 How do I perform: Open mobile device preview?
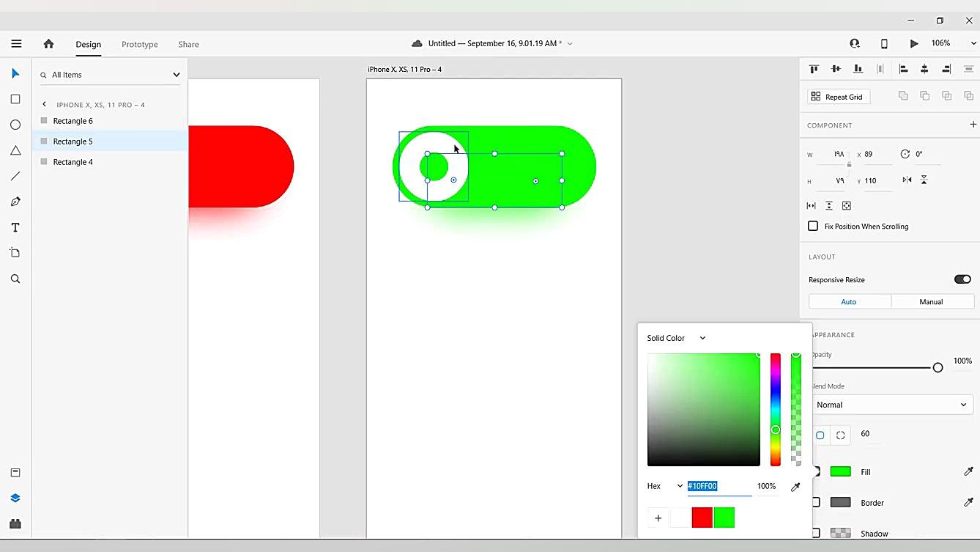[x=884, y=44]
